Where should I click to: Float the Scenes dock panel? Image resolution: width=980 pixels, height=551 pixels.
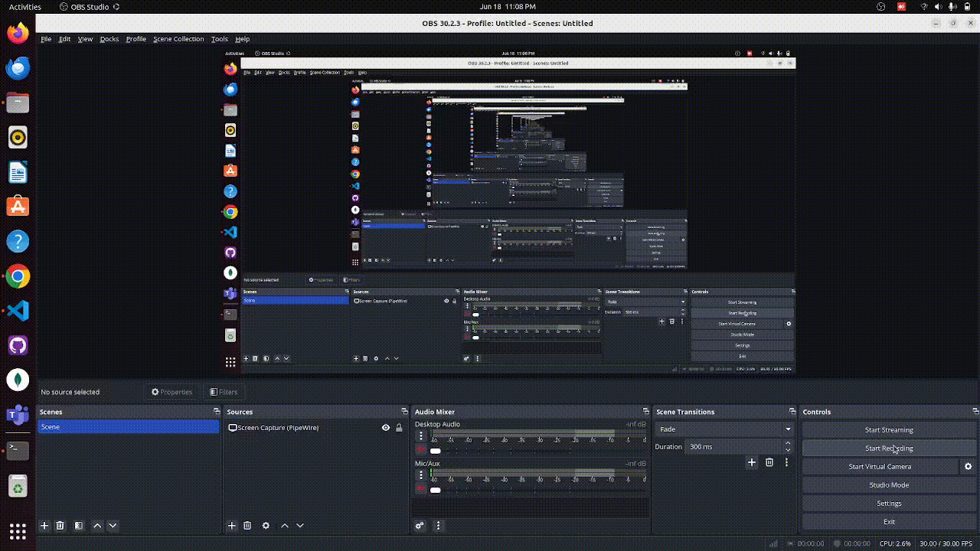pyautogui.click(x=217, y=412)
